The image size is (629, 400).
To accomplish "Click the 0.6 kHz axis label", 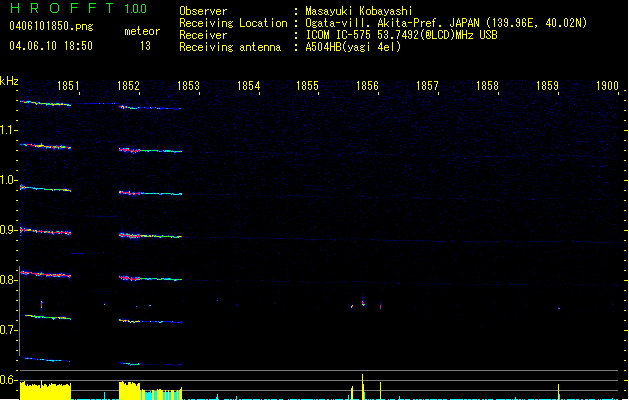I will [x=8, y=380].
